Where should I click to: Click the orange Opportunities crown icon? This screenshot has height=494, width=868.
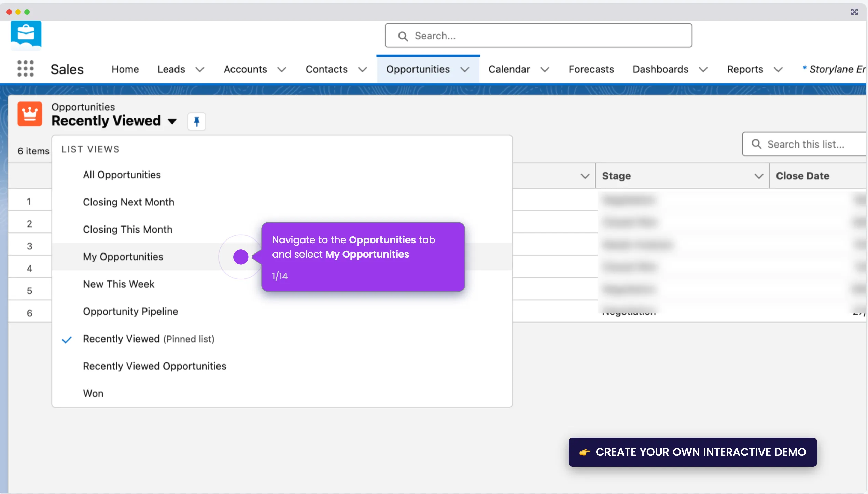click(x=30, y=114)
